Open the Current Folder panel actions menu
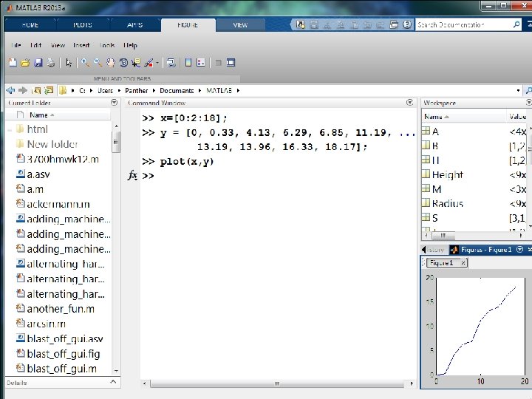The width and height of the screenshot is (532, 399). [x=114, y=102]
